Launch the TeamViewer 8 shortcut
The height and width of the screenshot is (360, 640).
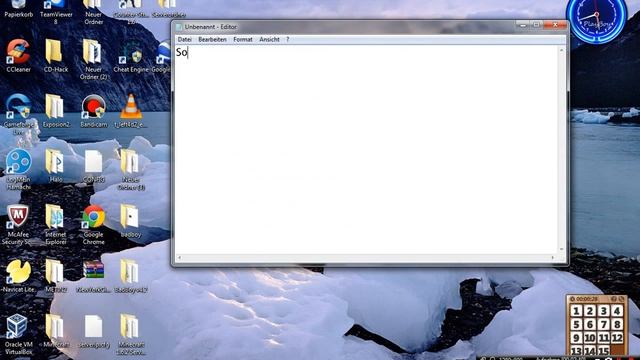point(56,11)
